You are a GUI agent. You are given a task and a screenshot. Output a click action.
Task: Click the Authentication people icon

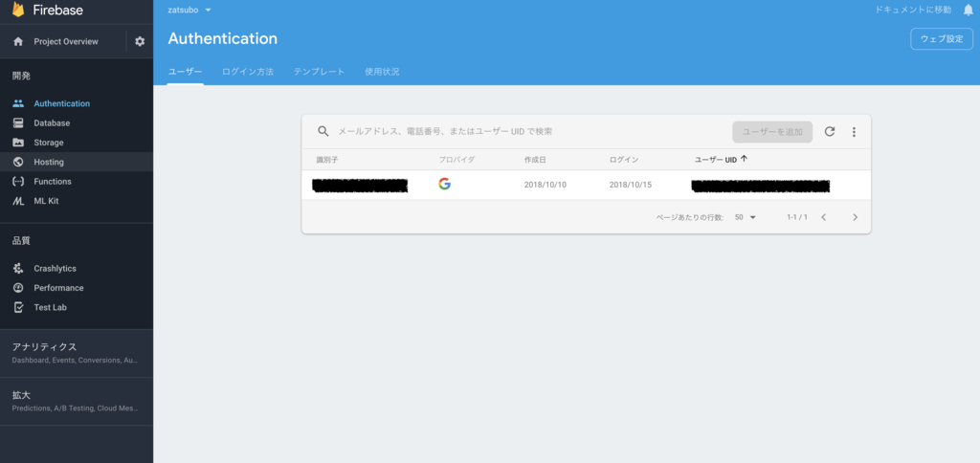(18, 103)
